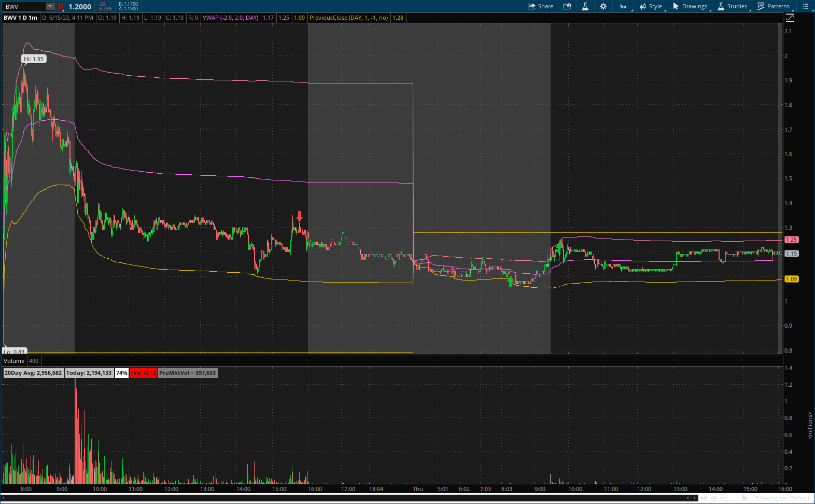815x504 pixels.
Task: Click the -6.25% change percentage
Action: [105, 9]
